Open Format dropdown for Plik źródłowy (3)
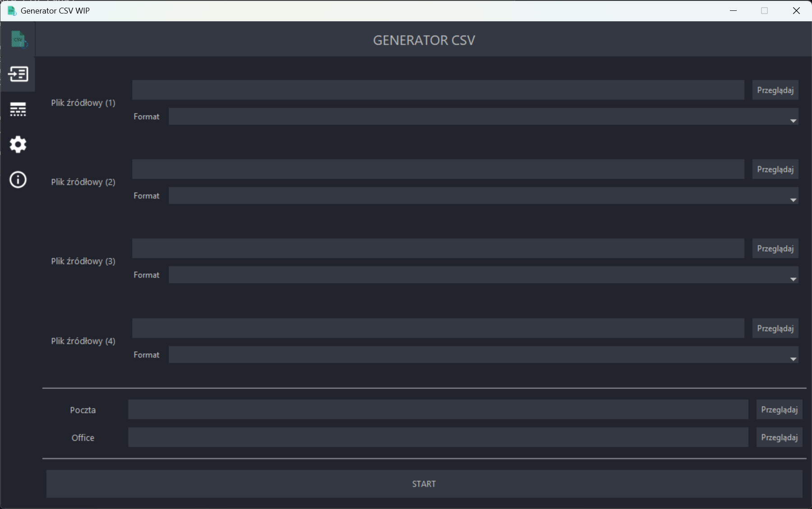 (483, 275)
